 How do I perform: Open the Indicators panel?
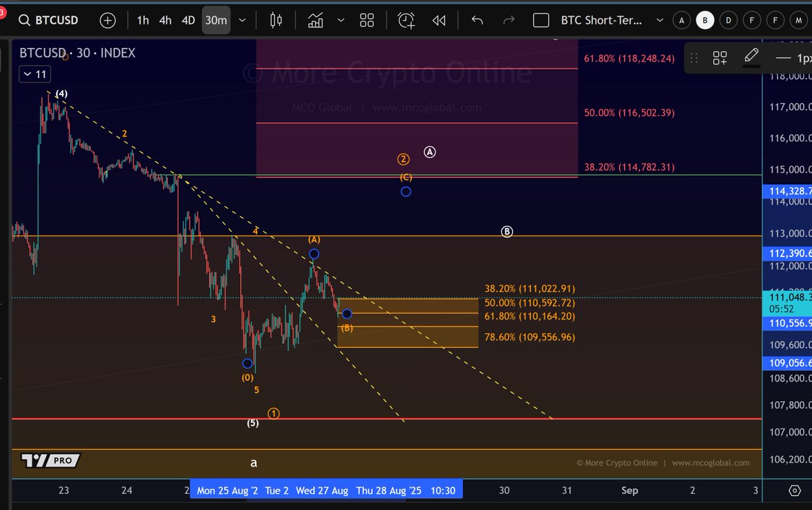pos(315,20)
